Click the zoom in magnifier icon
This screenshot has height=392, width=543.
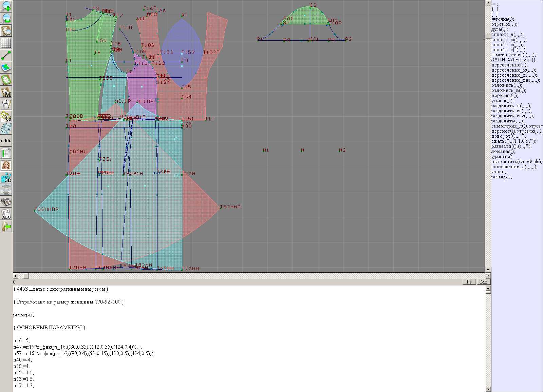pyautogui.click(x=6, y=6)
